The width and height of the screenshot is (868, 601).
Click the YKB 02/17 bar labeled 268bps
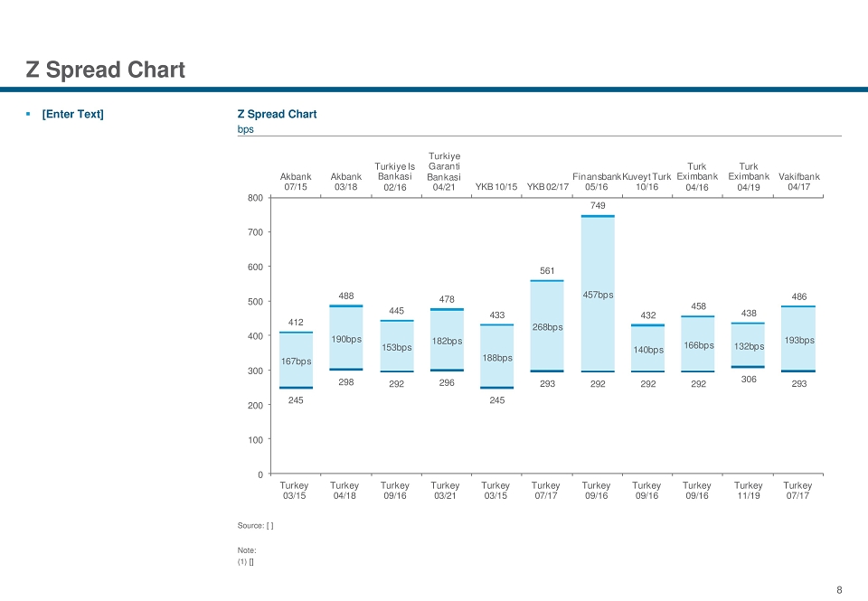click(547, 326)
